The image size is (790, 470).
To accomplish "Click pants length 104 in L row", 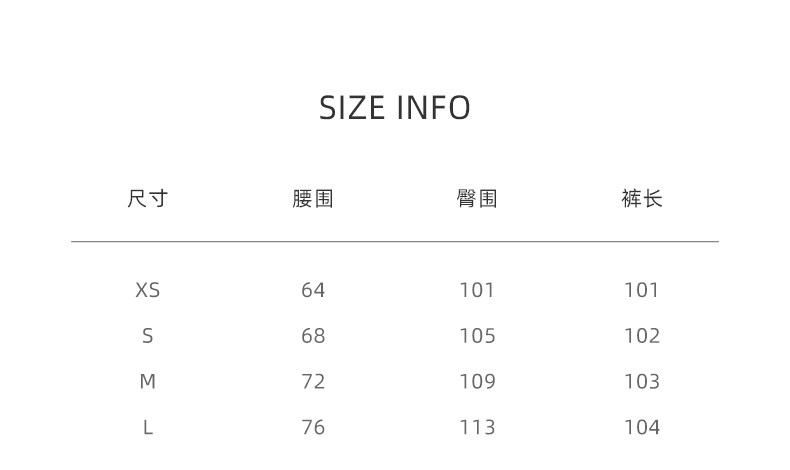I will coord(642,427).
